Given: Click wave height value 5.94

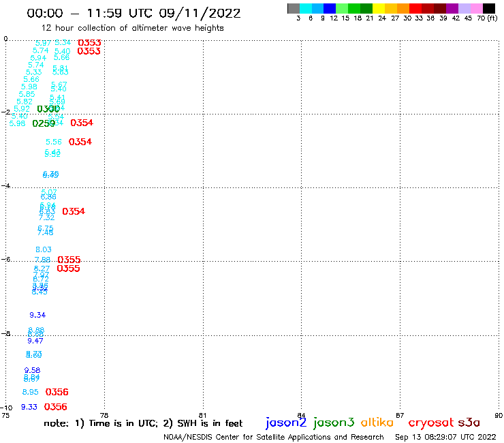Looking at the screenshot, I should point(38,58).
